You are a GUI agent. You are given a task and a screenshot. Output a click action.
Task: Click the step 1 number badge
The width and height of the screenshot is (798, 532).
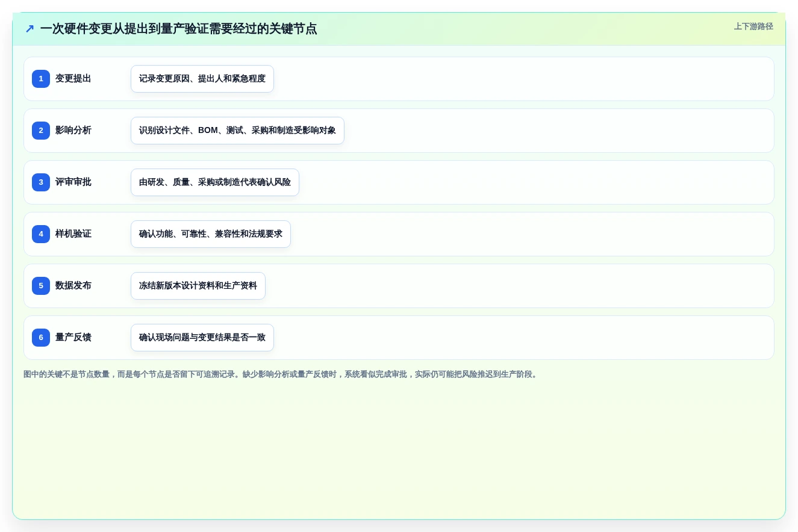[x=41, y=79]
